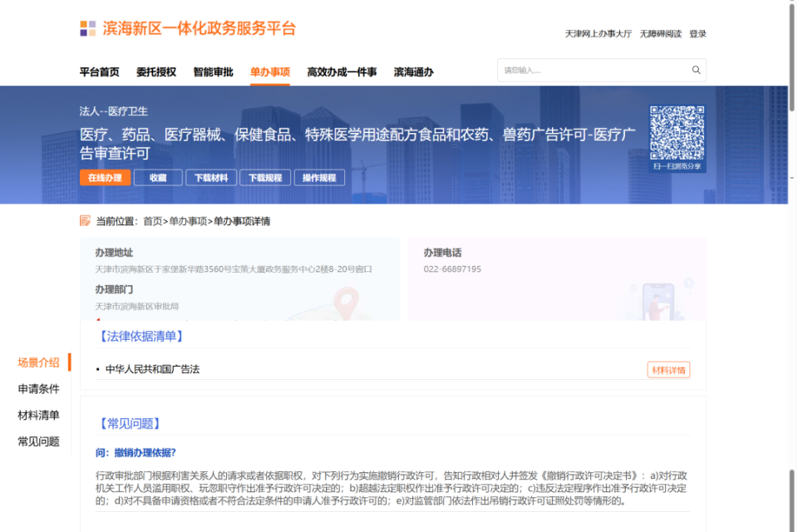This screenshot has width=798, height=532.
Task: Click 材料详情 button for 广告法
Action: 668,370
